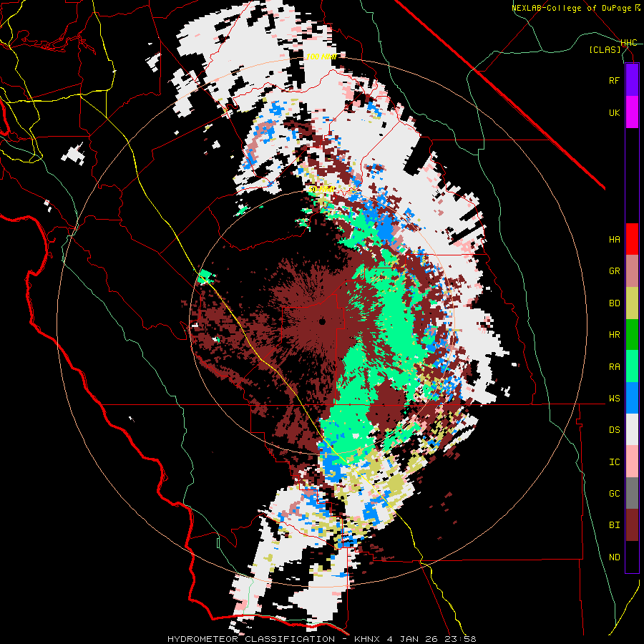Select the GR legend color block

(x=632, y=271)
